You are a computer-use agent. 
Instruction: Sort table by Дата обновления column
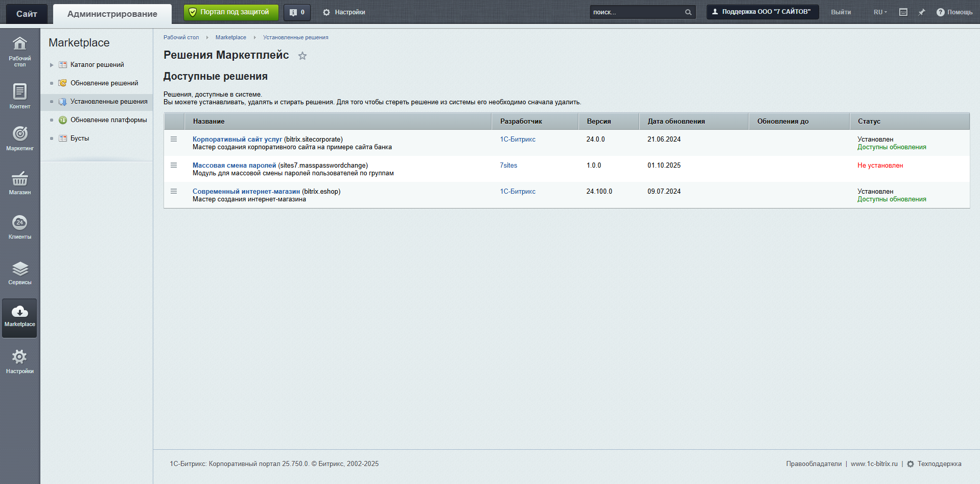[x=676, y=122]
